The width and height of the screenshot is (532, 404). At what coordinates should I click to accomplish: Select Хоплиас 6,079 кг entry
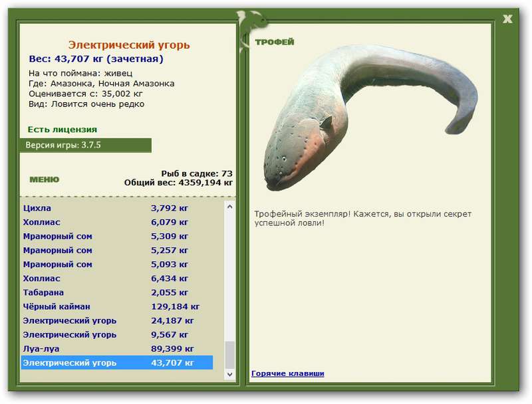coord(117,223)
